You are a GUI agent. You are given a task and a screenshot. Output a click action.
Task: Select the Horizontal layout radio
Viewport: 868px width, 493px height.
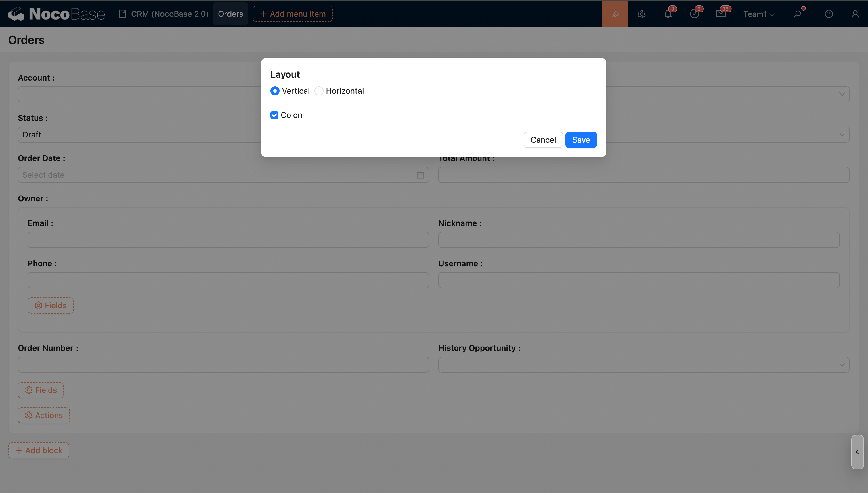click(x=319, y=91)
